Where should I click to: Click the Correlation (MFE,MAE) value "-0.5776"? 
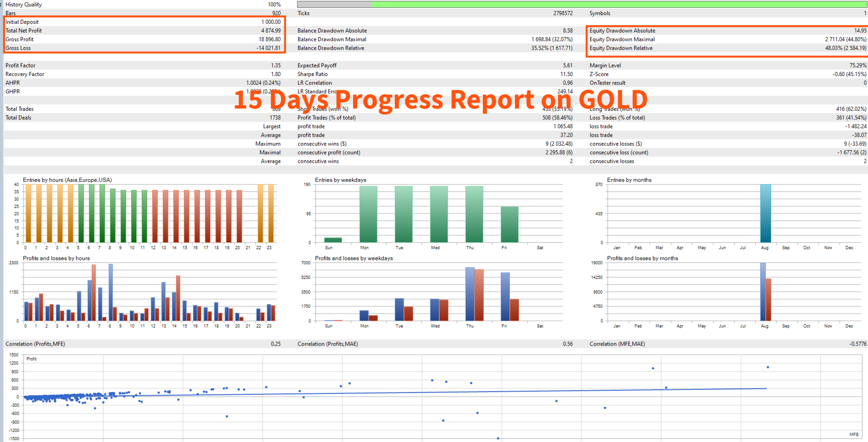tap(858, 344)
